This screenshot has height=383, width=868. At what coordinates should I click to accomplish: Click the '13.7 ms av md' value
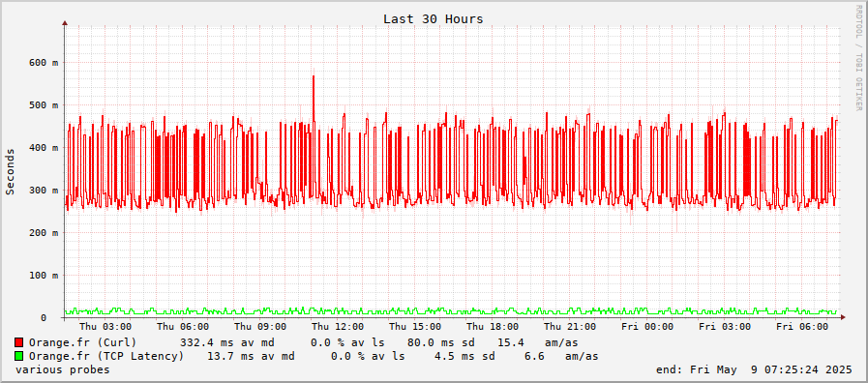(251, 356)
